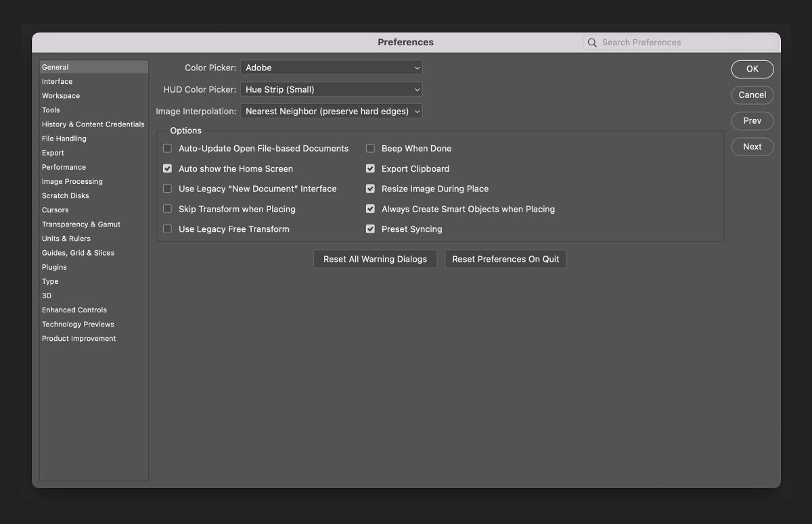The height and width of the screenshot is (524, 812).
Task: Enable Beep When Done
Action: click(x=370, y=148)
